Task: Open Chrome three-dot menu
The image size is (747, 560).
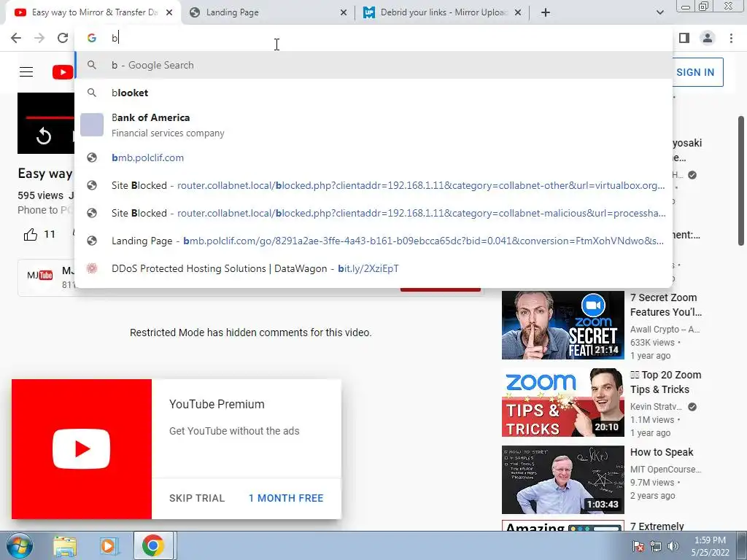Action: click(731, 38)
